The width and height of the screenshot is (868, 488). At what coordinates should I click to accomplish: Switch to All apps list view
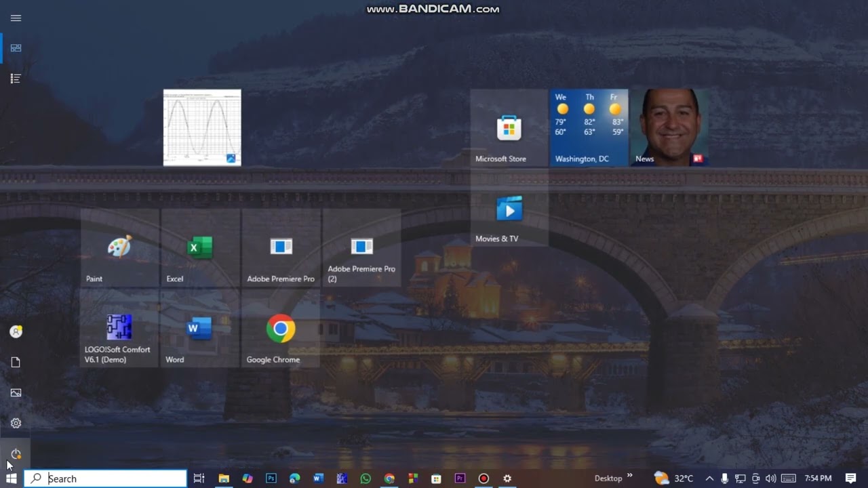(x=16, y=79)
